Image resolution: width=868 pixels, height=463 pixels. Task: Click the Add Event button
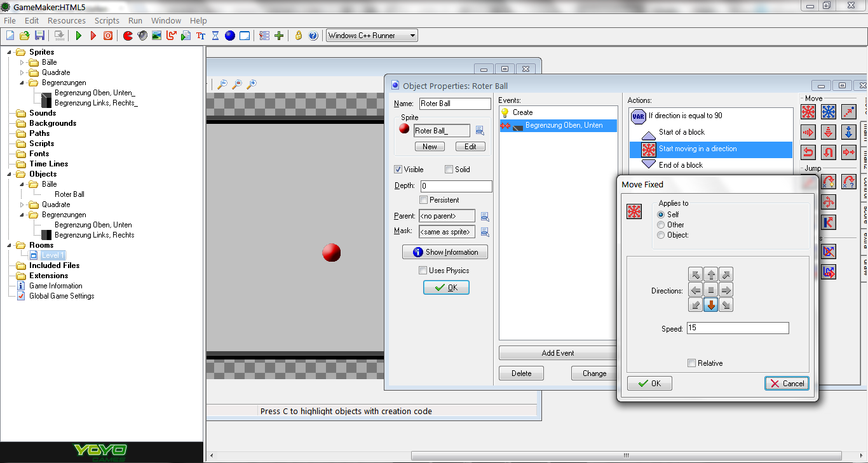pyautogui.click(x=557, y=353)
